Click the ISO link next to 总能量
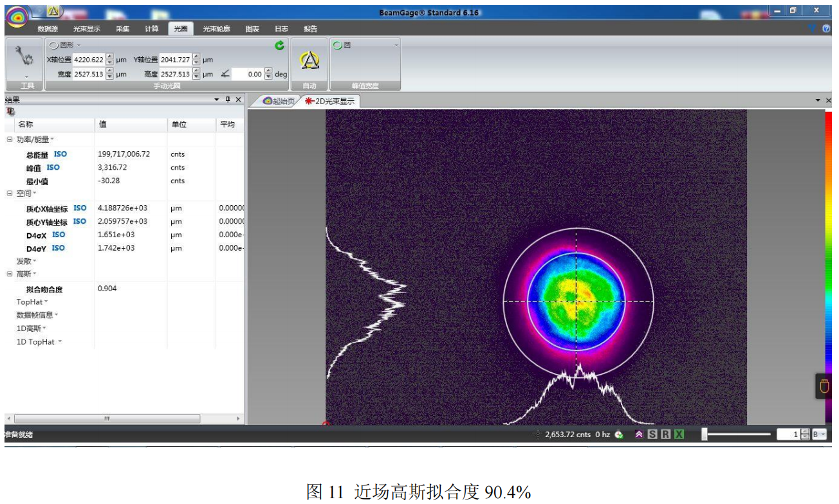The image size is (839, 504). click(60, 154)
